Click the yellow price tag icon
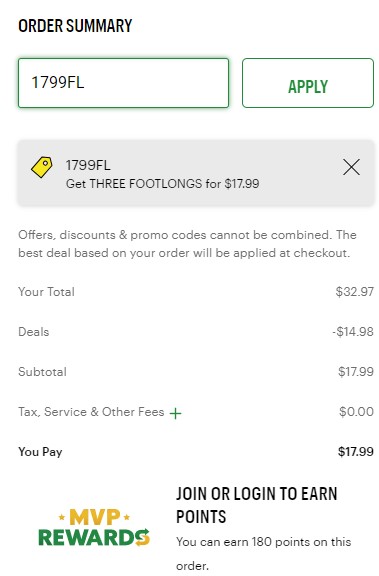 [x=41, y=168]
